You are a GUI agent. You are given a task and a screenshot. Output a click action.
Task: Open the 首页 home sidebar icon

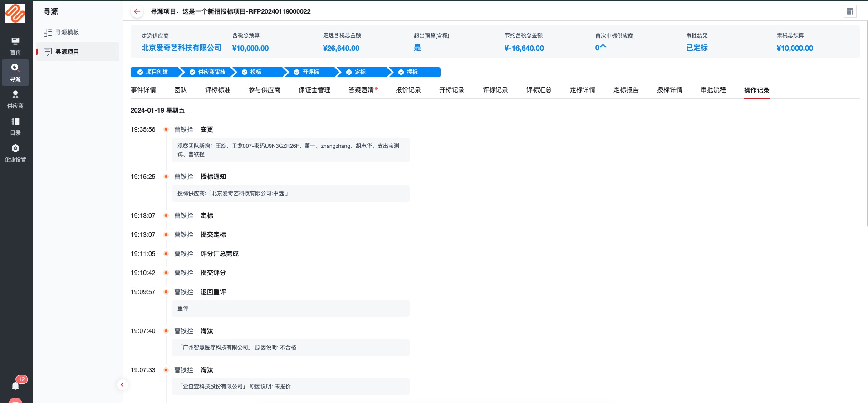point(15,46)
